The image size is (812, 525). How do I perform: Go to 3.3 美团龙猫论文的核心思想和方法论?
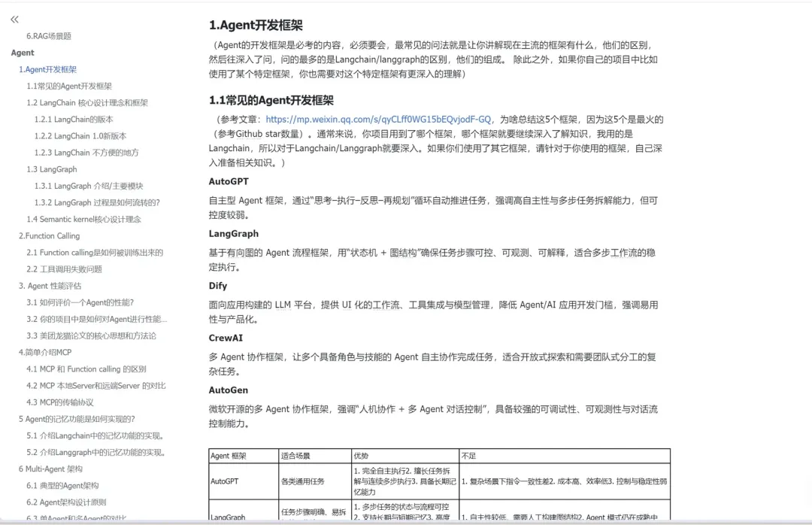[x=91, y=335]
